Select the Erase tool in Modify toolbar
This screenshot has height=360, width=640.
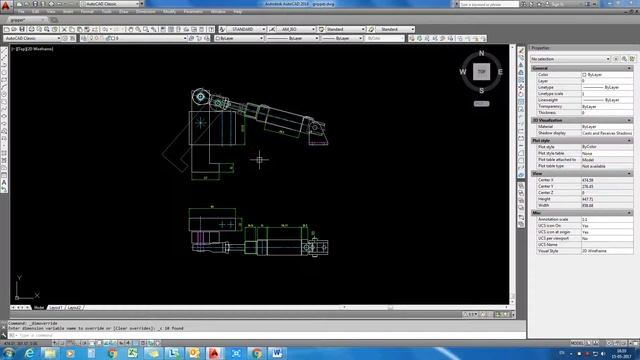click(x=521, y=51)
